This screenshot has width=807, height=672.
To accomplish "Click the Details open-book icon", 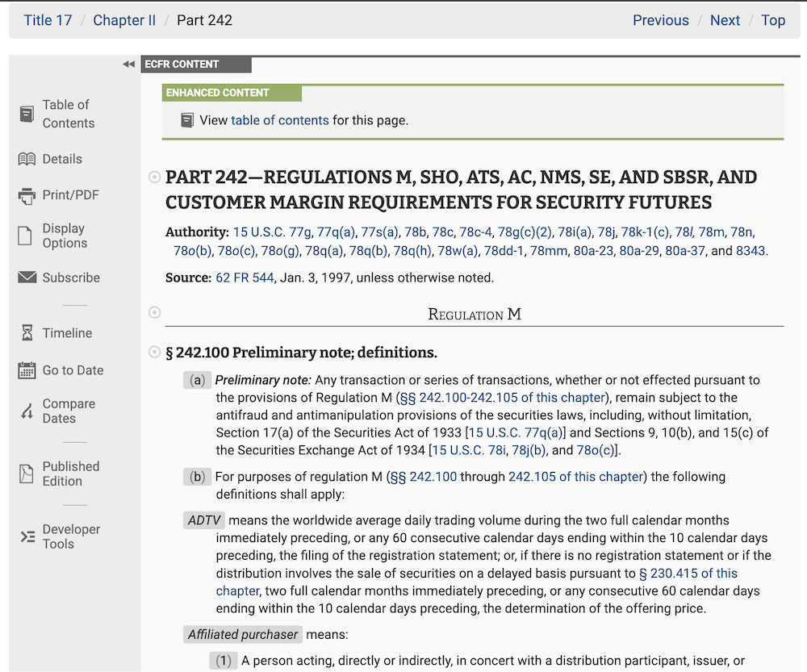I will [27, 159].
